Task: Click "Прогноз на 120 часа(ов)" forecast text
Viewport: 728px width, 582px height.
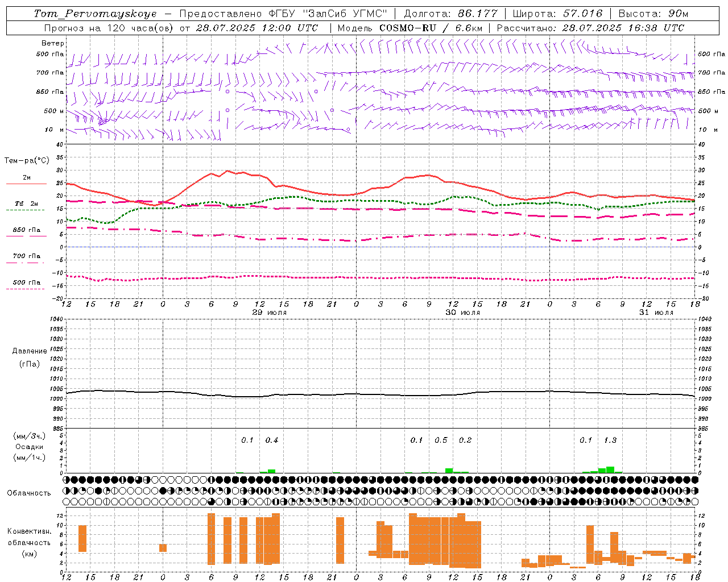Action: click(x=109, y=28)
